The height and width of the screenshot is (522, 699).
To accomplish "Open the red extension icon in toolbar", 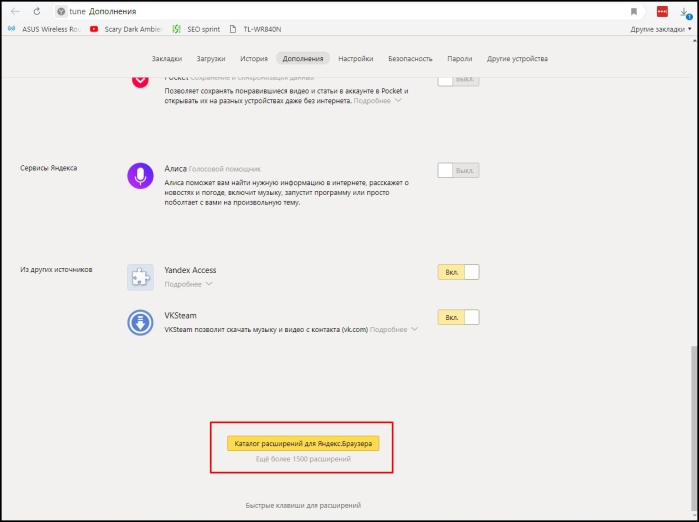I will 662,12.
